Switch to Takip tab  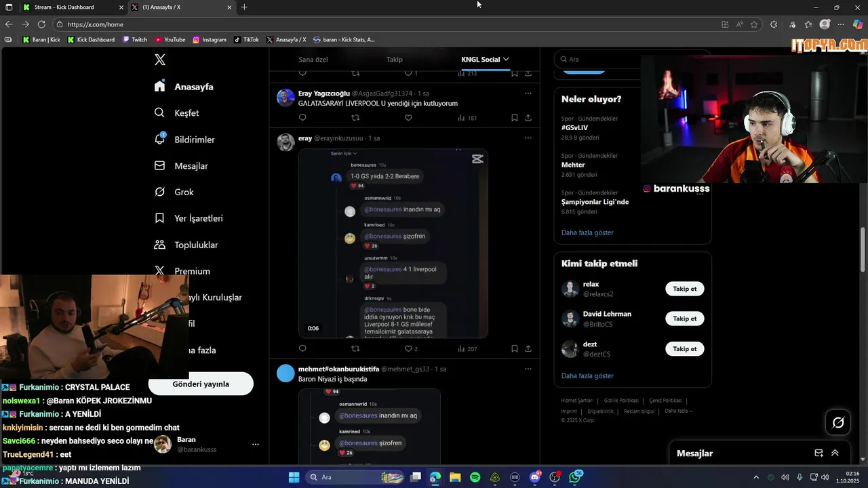coord(394,60)
